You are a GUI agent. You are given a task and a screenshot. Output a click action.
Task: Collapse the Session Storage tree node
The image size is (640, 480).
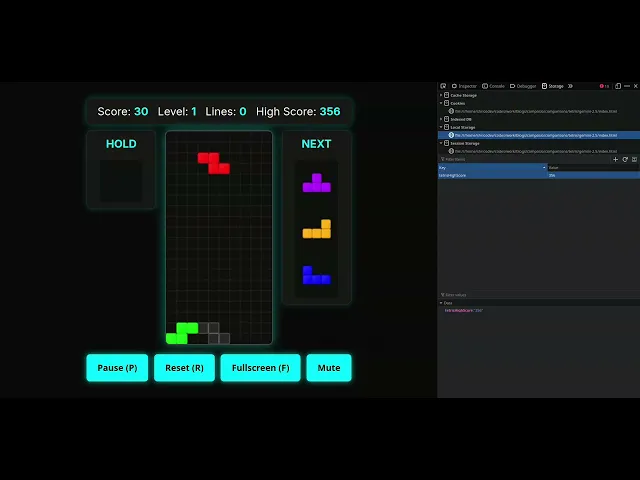tap(441, 143)
